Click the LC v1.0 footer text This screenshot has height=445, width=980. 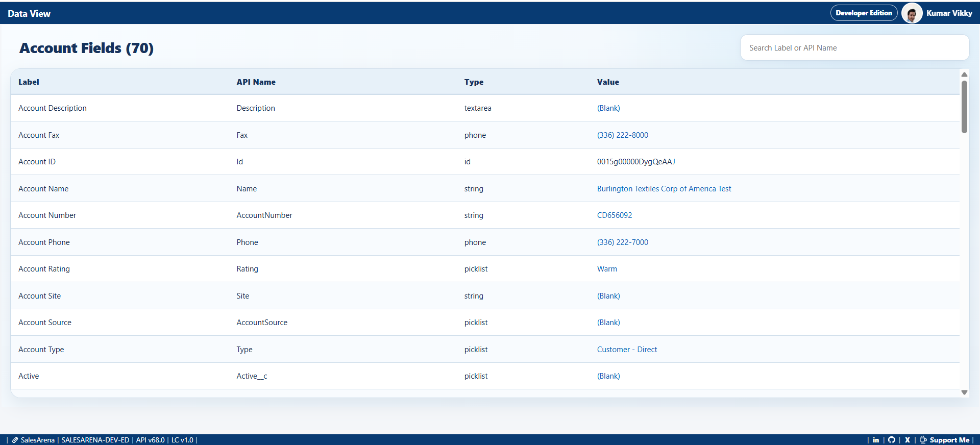pos(182,440)
